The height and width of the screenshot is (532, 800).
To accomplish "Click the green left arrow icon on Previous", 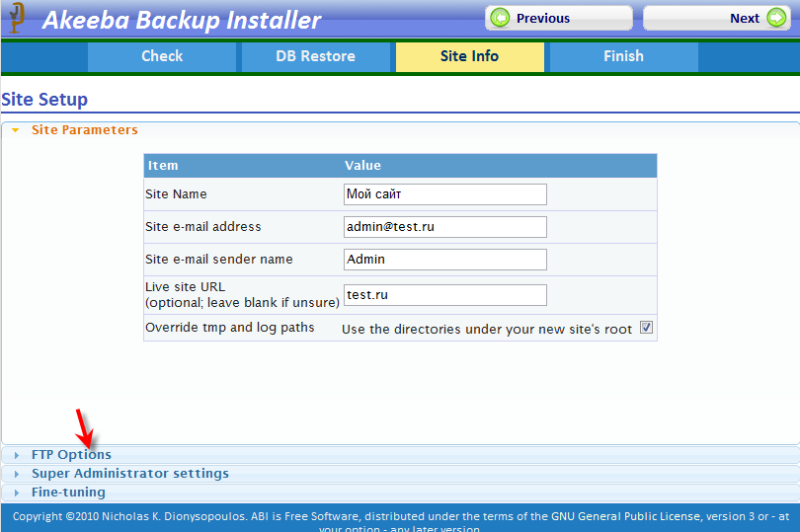I will [500, 18].
